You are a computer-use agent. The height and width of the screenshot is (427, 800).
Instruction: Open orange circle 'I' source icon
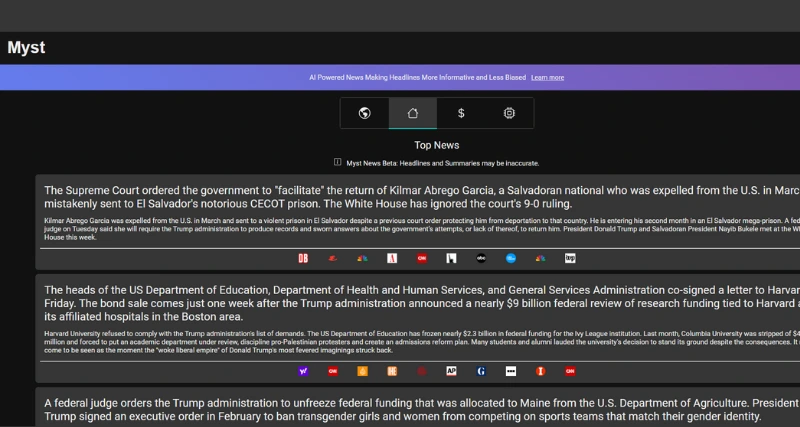540,371
